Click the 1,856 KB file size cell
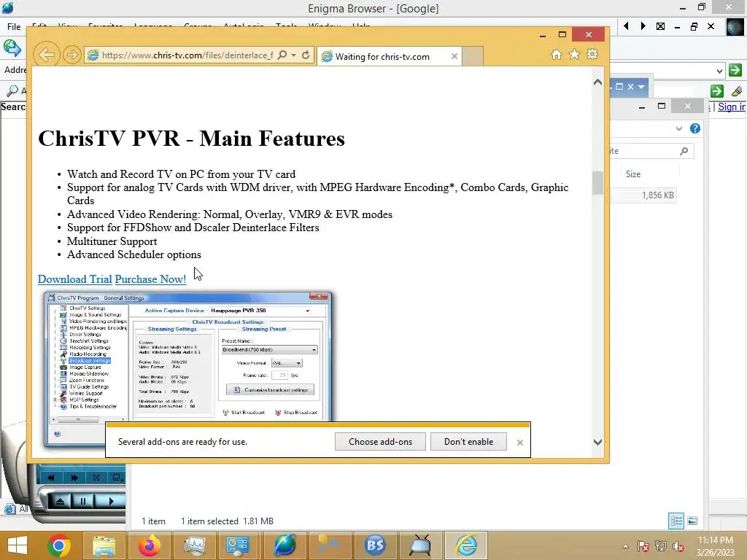 pos(657,195)
